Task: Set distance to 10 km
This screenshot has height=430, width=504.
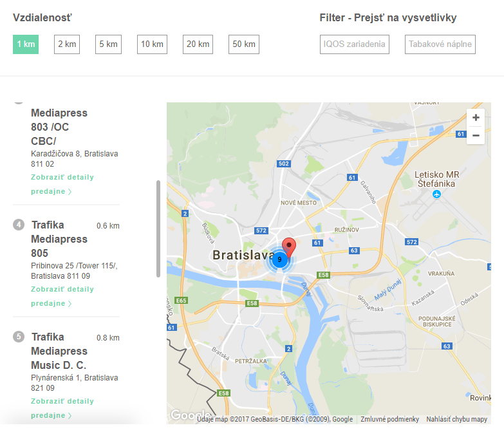Action: tap(152, 44)
